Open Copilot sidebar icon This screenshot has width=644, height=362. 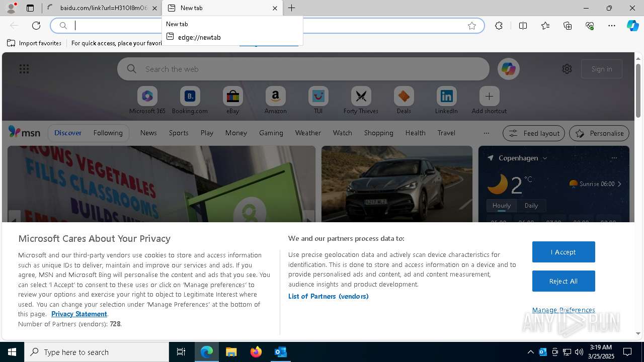click(632, 26)
